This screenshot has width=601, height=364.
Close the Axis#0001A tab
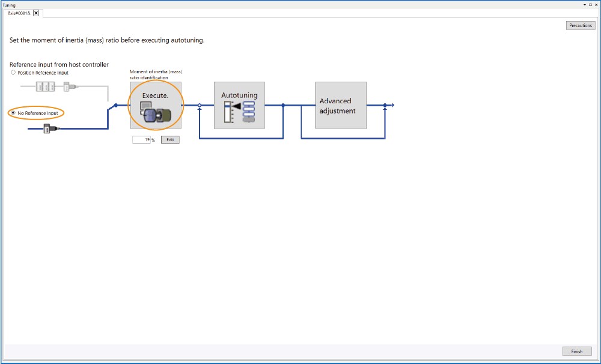(36, 13)
